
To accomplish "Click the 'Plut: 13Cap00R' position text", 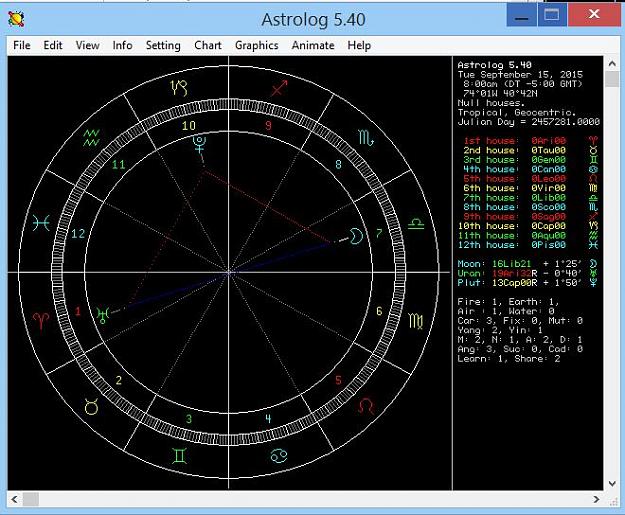I will (x=497, y=283).
